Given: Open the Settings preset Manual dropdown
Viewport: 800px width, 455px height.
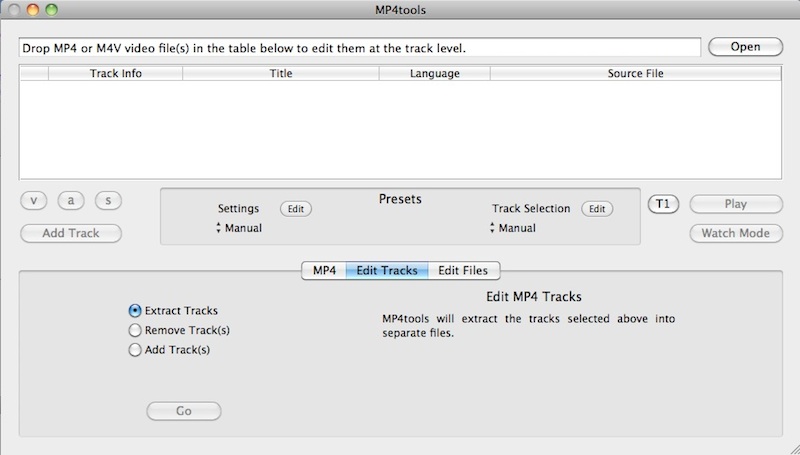Looking at the screenshot, I should click(240, 228).
